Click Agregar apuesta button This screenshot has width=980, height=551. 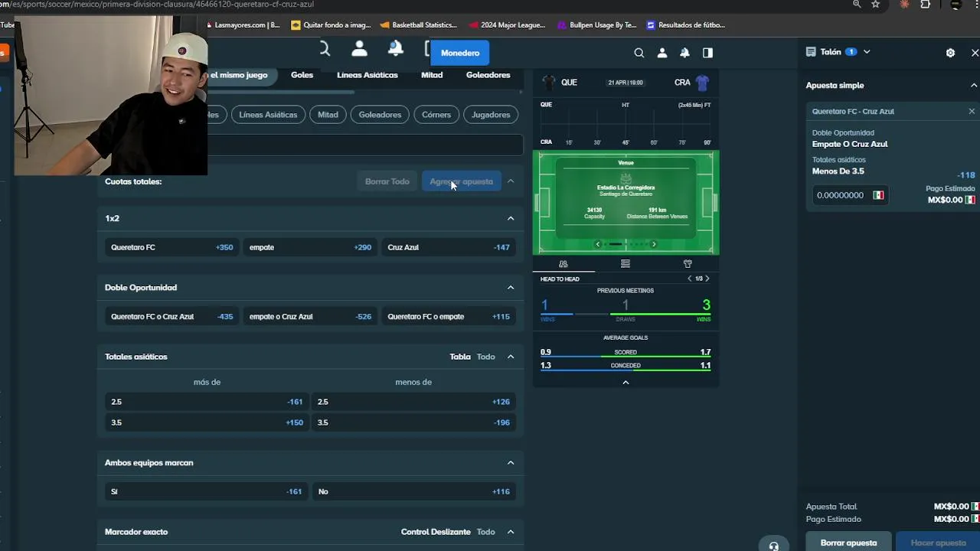pos(461,181)
